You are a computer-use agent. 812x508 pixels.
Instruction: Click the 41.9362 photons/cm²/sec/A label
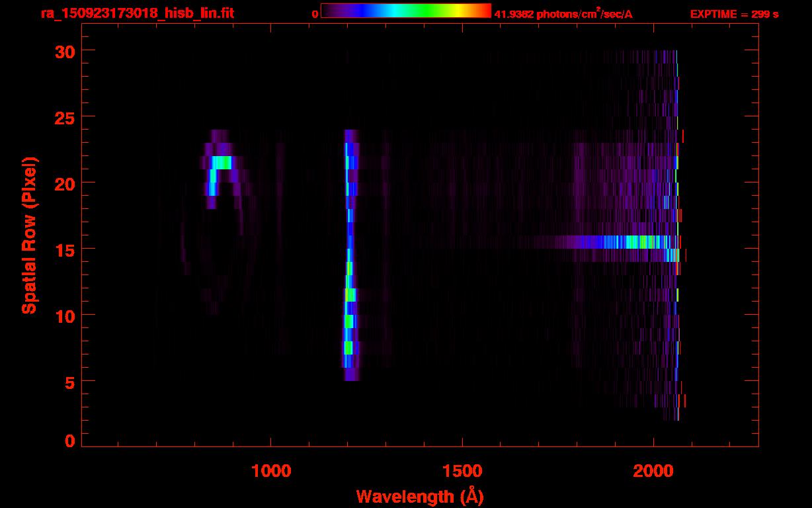[563, 14]
